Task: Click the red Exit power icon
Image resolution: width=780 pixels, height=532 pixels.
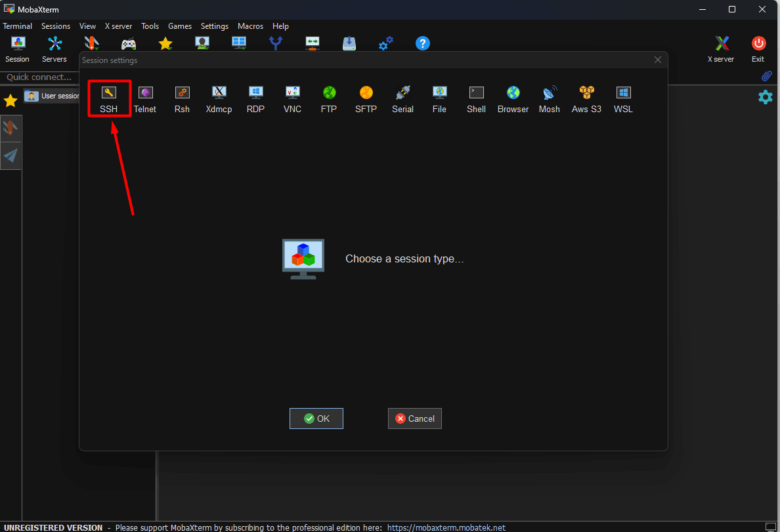Action: pyautogui.click(x=758, y=49)
